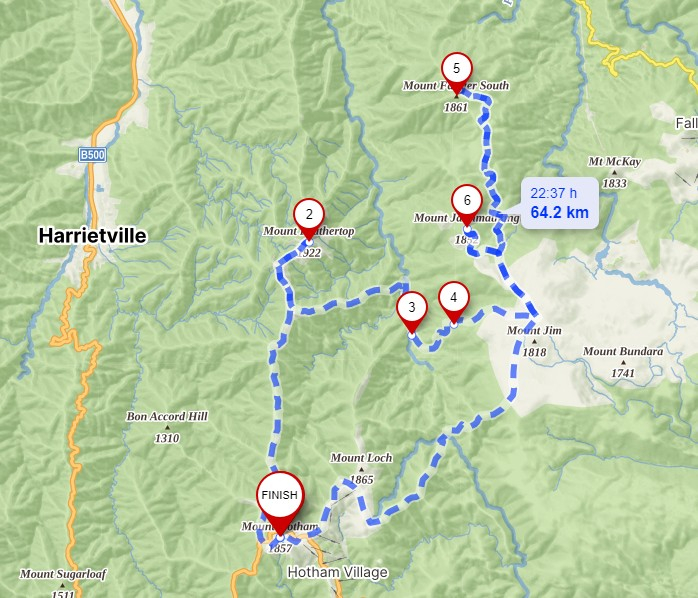Click the 1861 elevation label
The height and width of the screenshot is (598, 698).
click(x=456, y=107)
